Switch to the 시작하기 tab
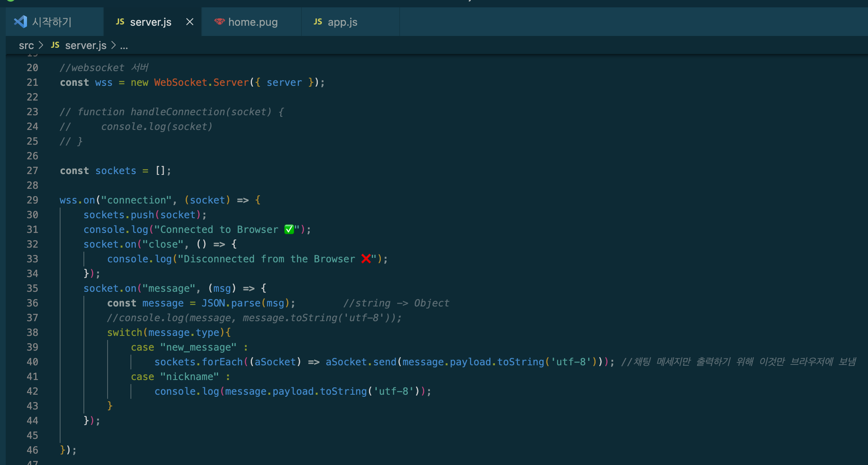The image size is (868, 465). click(52, 22)
